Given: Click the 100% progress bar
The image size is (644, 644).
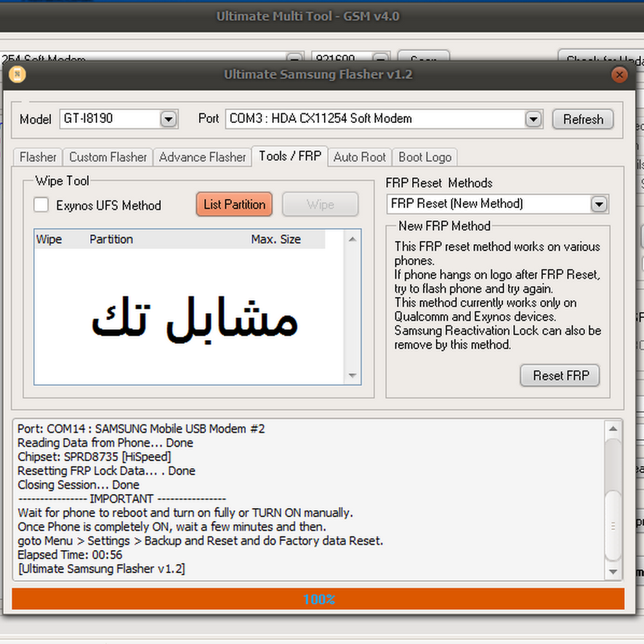Looking at the screenshot, I should pos(318,599).
